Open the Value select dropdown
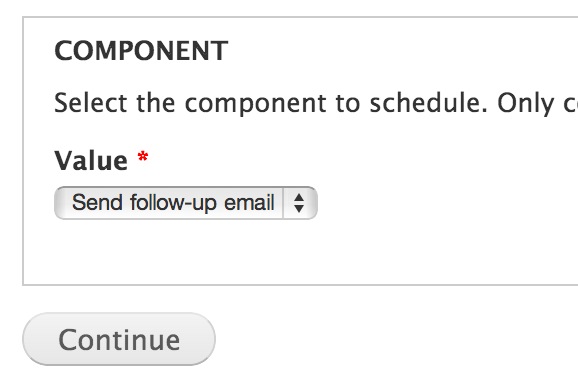The width and height of the screenshot is (578, 378). point(186,203)
